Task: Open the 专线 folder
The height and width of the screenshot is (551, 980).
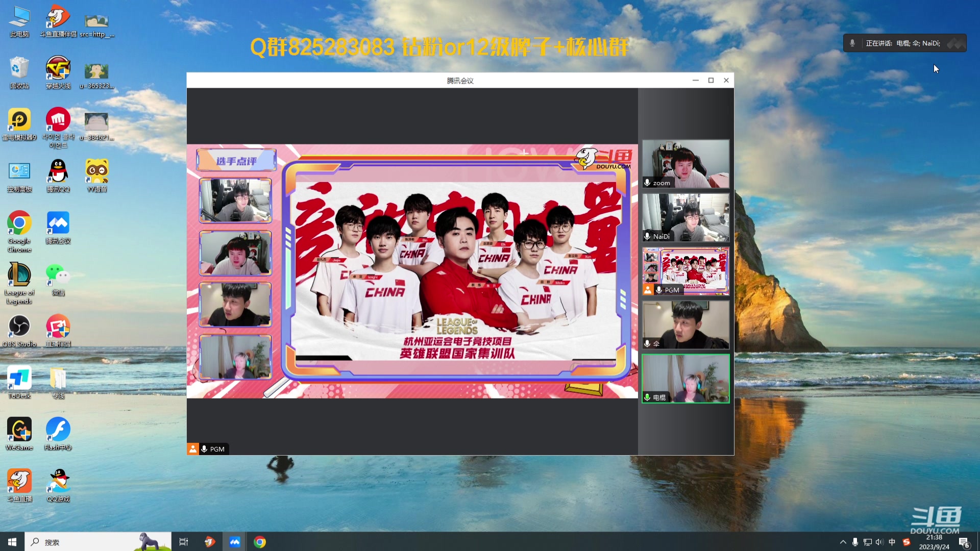Action: click(58, 382)
